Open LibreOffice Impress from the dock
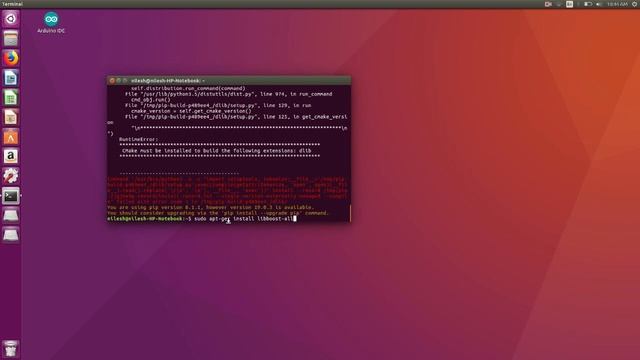The width and height of the screenshot is (640, 360). coord(11,117)
